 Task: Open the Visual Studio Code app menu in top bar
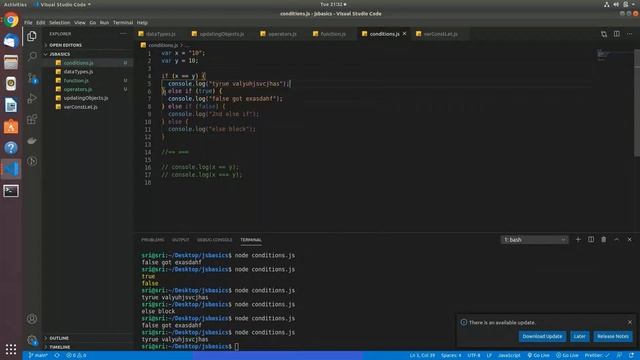tap(63, 4)
